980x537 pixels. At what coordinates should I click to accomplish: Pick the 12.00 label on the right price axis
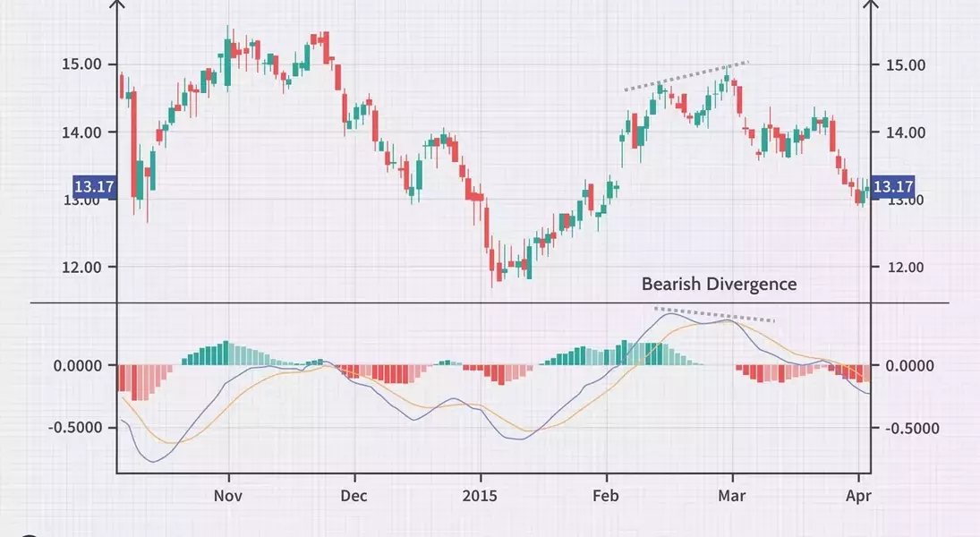[906, 268]
